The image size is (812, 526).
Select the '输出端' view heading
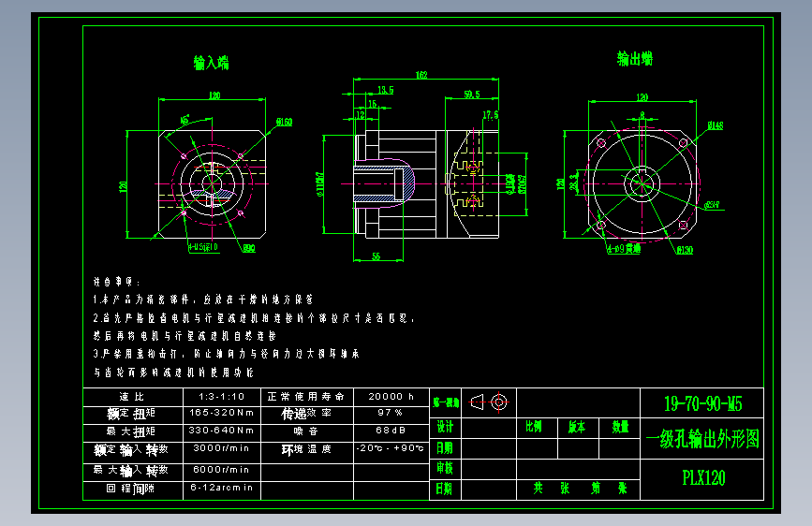point(635,59)
